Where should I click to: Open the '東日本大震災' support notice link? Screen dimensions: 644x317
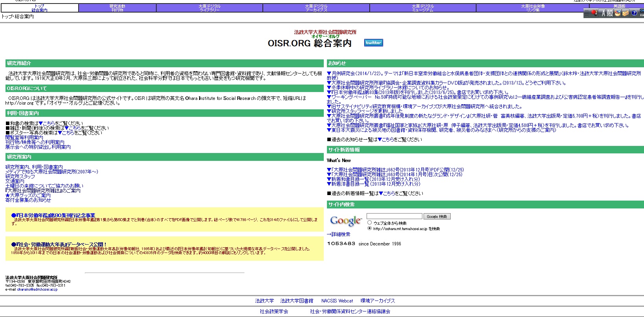tap(442, 130)
